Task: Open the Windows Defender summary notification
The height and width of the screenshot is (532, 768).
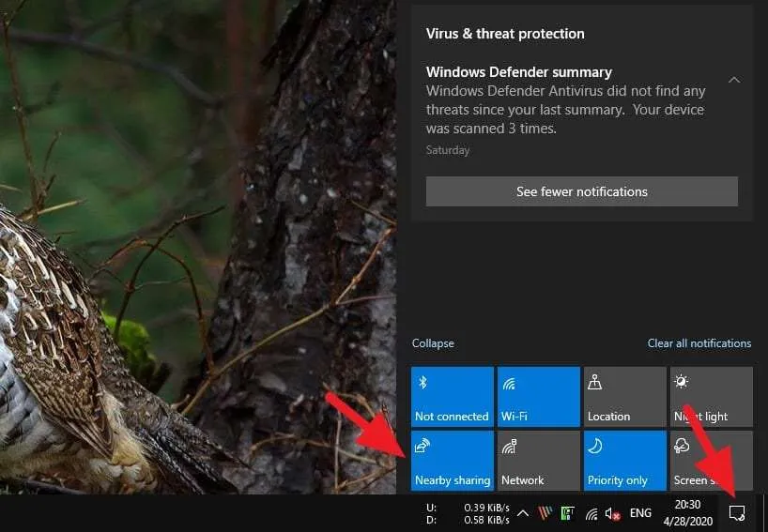Action: pyautogui.click(x=566, y=109)
